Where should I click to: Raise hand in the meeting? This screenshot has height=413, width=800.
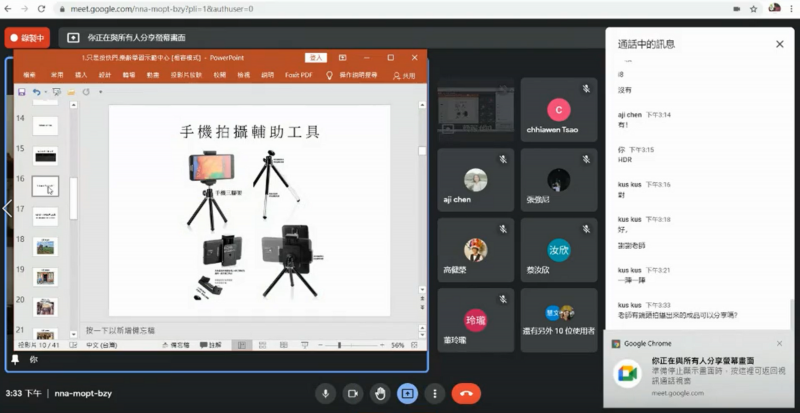point(380,394)
